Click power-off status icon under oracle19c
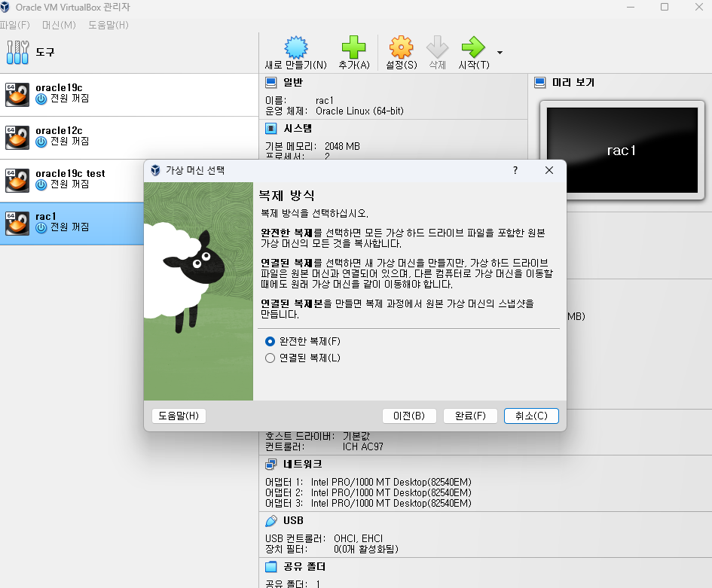The width and height of the screenshot is (712, 588). tap(41, 99)
